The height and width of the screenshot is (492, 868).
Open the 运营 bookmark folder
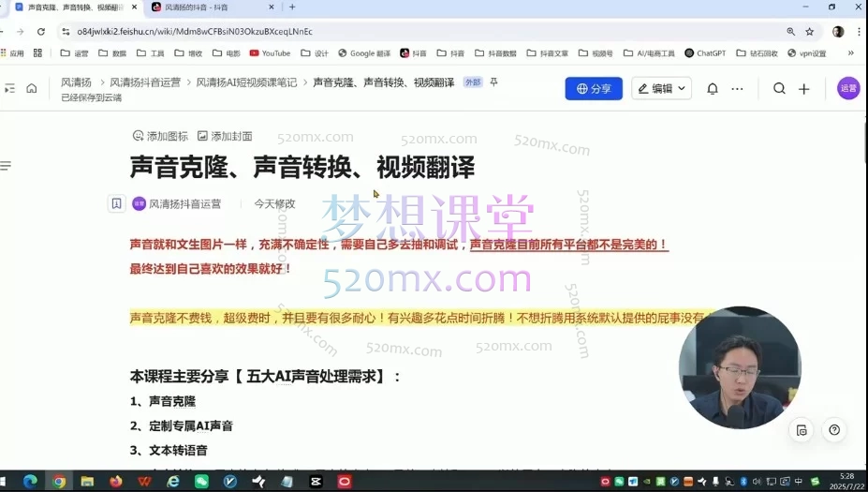[74, 53]
